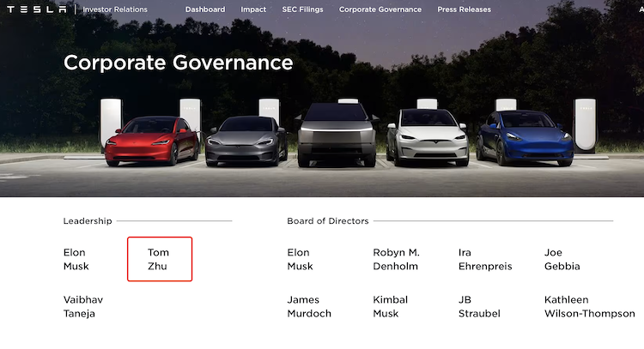Open Kathleen Wilson-Thompson's profile

click(589, 306)
